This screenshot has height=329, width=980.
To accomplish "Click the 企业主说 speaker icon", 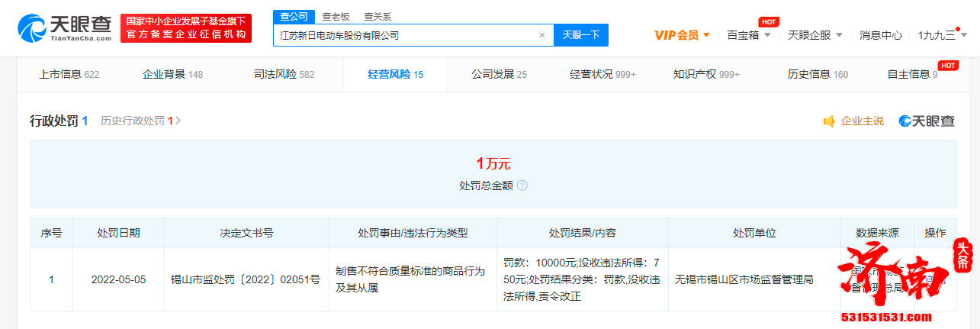I will pyautogui.click(x=829, y=121).
